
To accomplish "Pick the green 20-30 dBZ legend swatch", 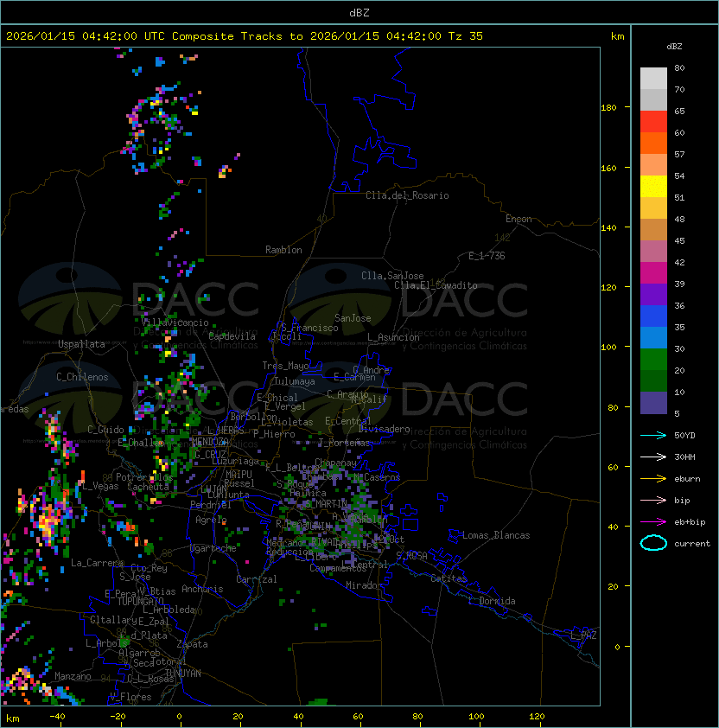I will [653, 360].
